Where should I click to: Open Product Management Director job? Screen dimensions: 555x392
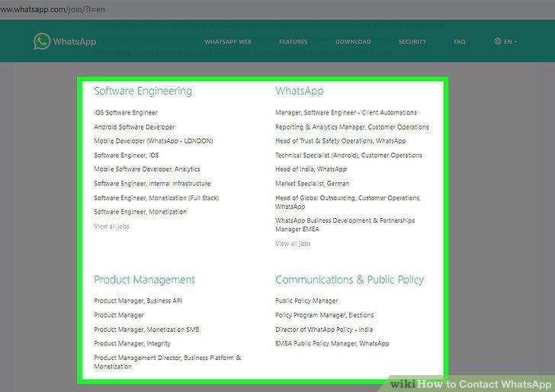click(167, 362)
